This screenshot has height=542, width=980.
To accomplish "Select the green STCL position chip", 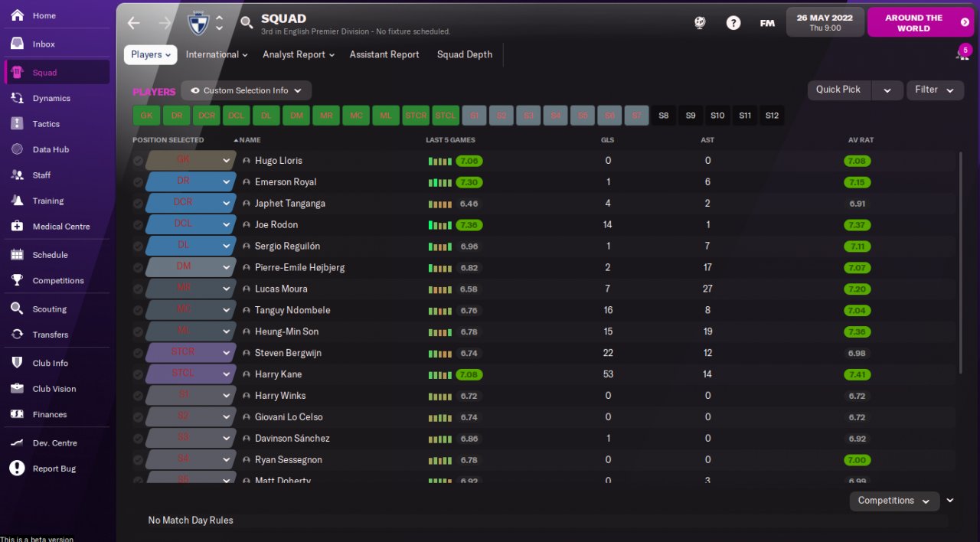I will coord(446,116).
